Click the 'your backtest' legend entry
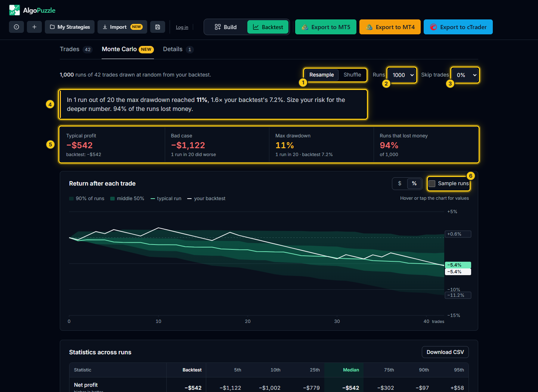Image resolution: width=538 pixels, height=392 pixels. coord(206,199)
